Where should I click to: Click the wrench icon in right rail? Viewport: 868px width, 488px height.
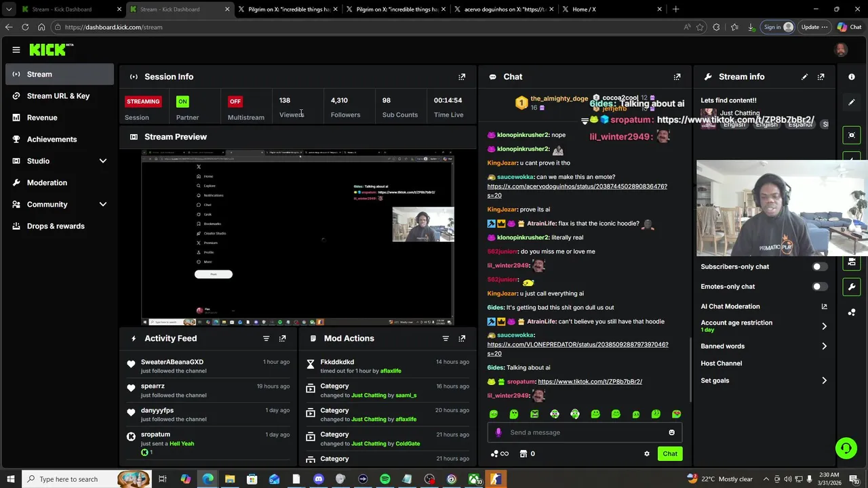[852, 287]
